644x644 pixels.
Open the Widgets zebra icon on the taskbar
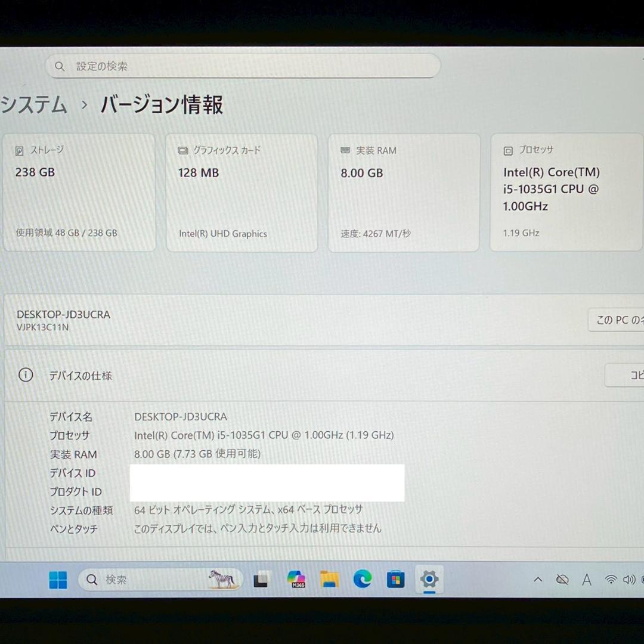[221, 579]
